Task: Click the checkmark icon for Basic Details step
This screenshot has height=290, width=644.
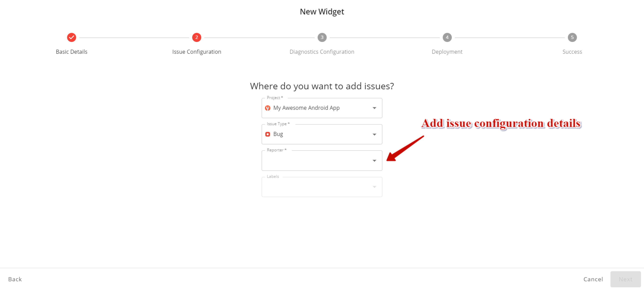Action: pyautogui.click(x=72, y=37)
